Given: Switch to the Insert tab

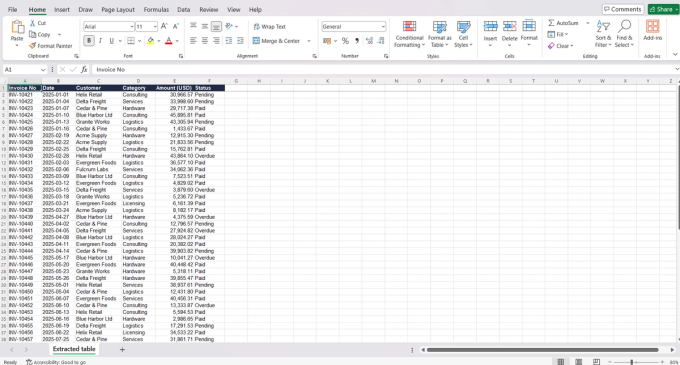Looking at the screenshot, I should [62, 10].
